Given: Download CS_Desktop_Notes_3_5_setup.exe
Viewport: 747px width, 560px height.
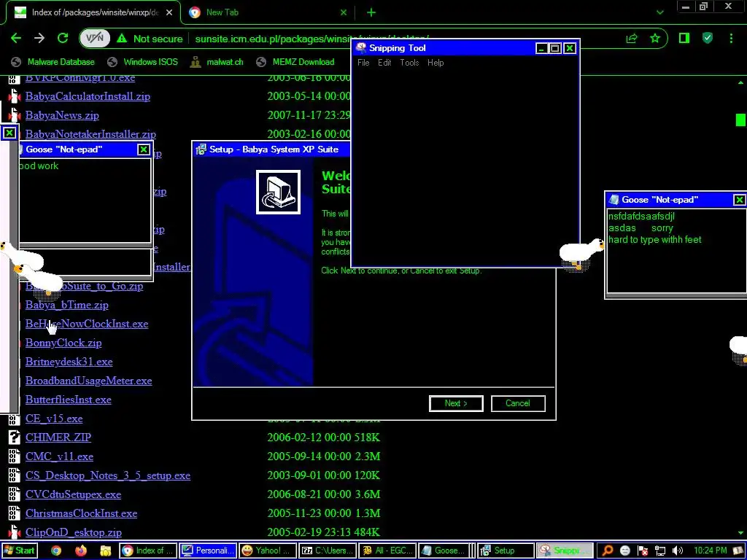Looking at the screenshot, I should coord(108,475).
